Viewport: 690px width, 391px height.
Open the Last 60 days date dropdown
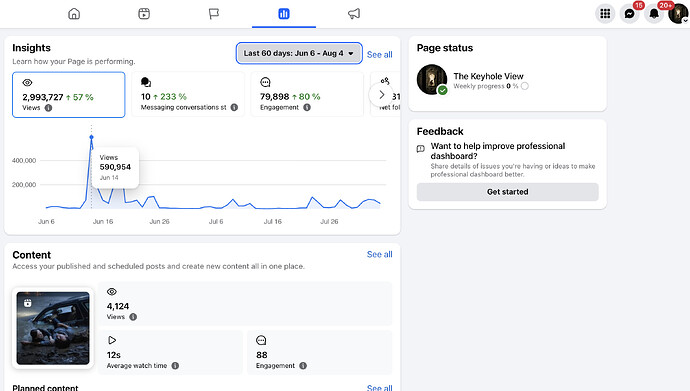tap(299, 53)
